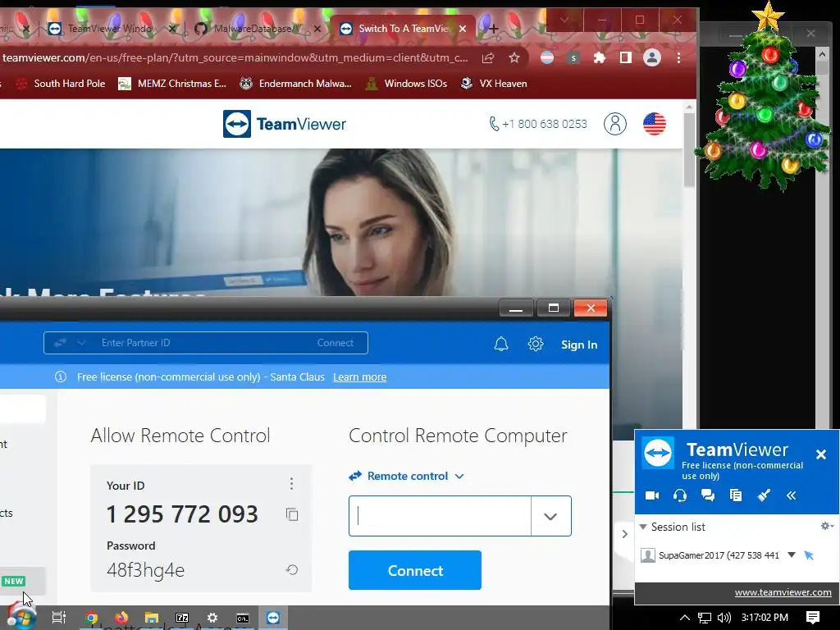Switch to TeamViewer Windows browser tab
840x630 pixels.
coord(110,29)
